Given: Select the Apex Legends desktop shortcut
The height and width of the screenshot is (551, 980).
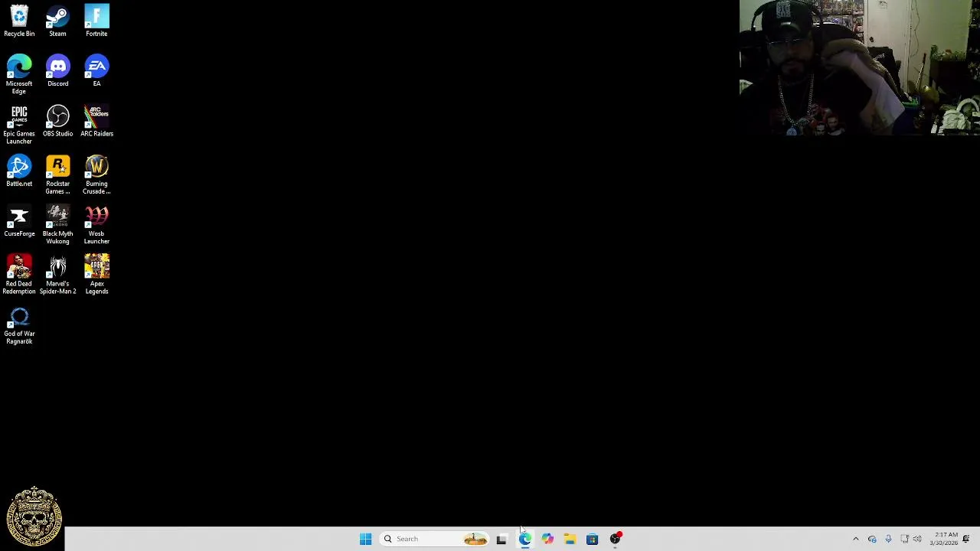Looking at the screenshot, I should (x=96, y=274).
